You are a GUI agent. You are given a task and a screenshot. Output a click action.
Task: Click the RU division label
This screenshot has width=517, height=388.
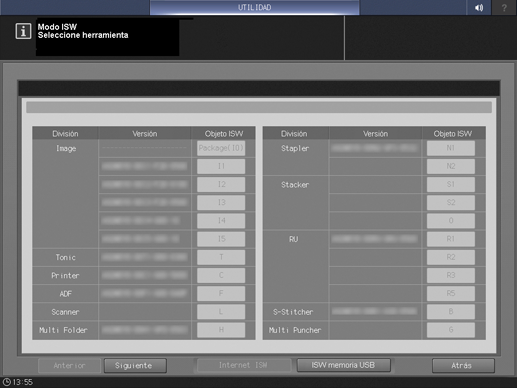(x=294, y=239)
